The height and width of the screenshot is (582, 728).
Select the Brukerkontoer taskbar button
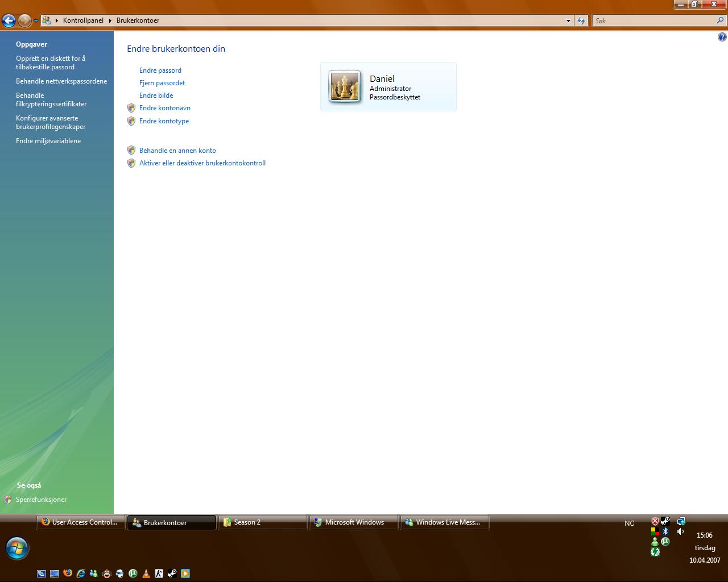point(172,522)
